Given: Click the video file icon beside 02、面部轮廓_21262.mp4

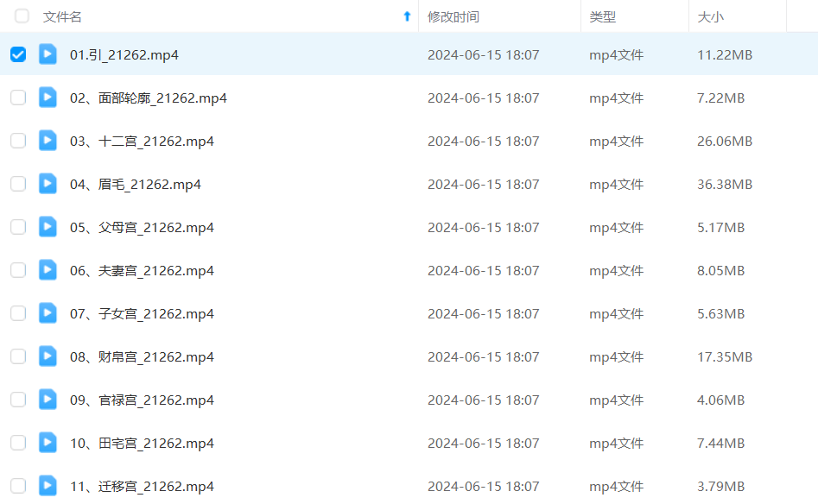Looking at the screenshot, I should tap(48, 97).
